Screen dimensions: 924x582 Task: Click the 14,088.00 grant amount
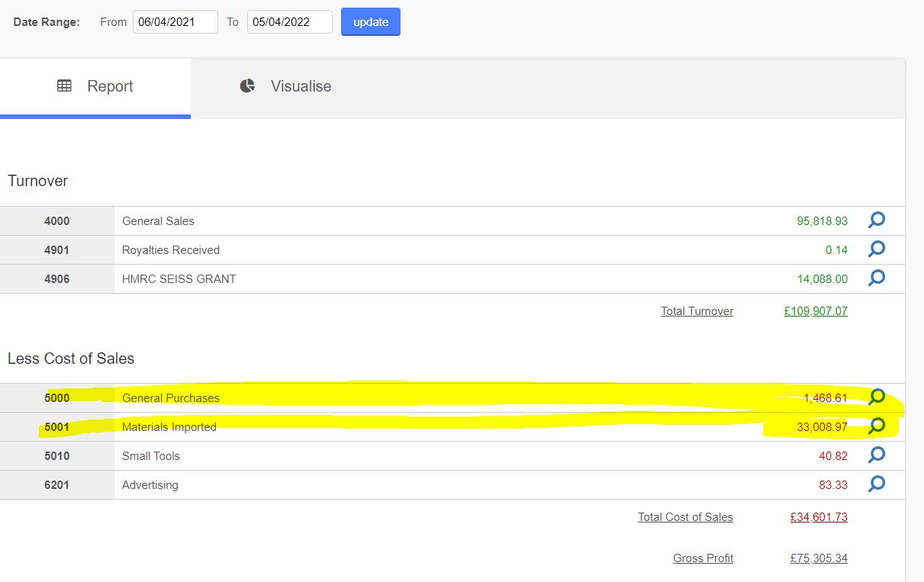click(x=823, y=279)
